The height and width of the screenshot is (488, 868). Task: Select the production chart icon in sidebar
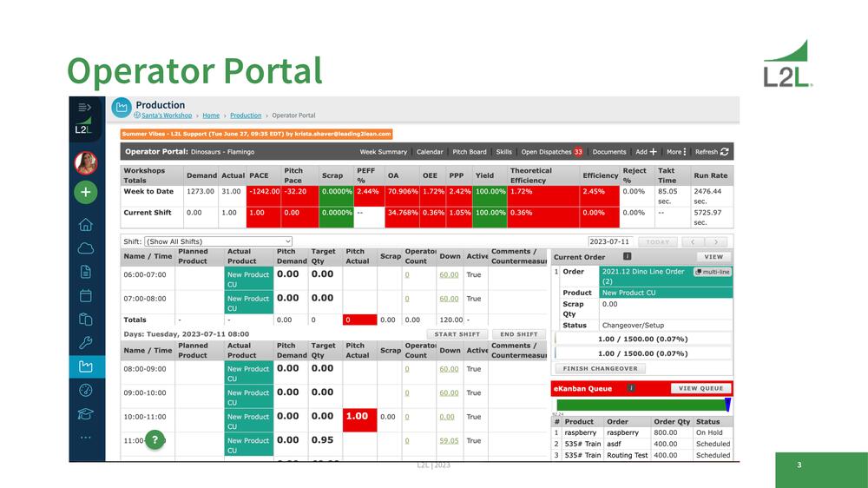coord(86,366)
